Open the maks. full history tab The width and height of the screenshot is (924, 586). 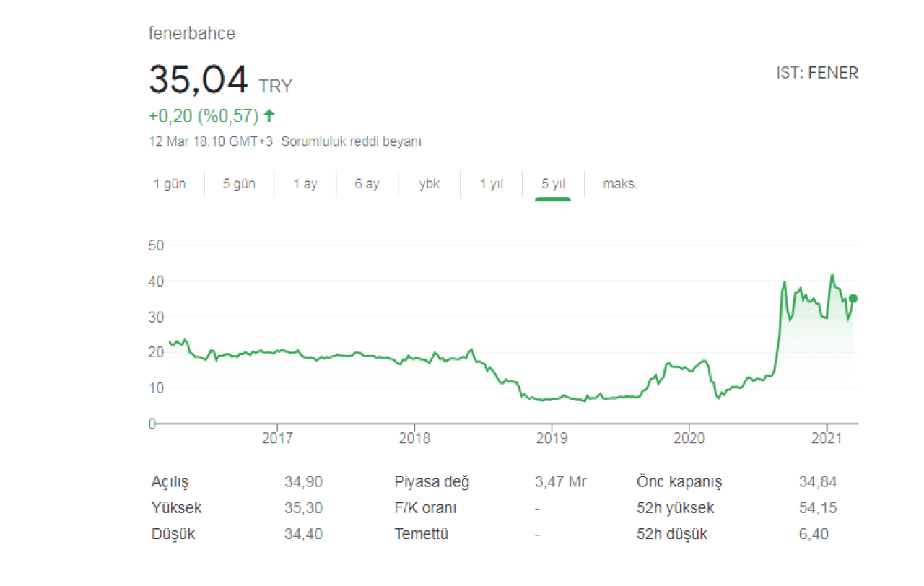(x=621, y=184)
